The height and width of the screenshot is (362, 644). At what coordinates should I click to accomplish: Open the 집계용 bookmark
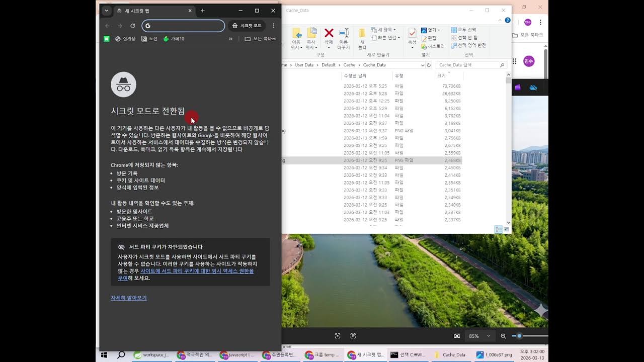(125, 39)
